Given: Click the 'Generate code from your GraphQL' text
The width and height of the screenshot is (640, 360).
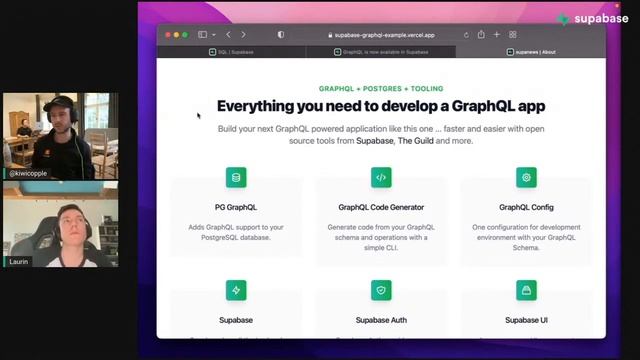Looking at the screenshot, I should click(381, 237).
